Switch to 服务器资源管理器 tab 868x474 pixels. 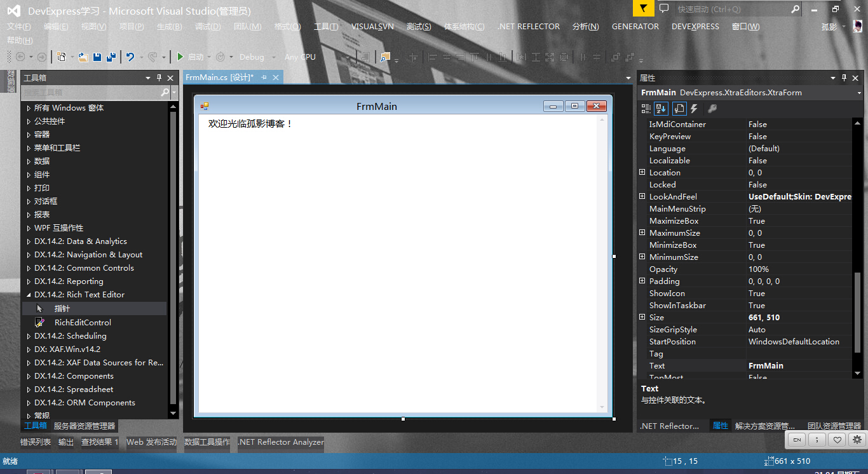click(85, 426)
